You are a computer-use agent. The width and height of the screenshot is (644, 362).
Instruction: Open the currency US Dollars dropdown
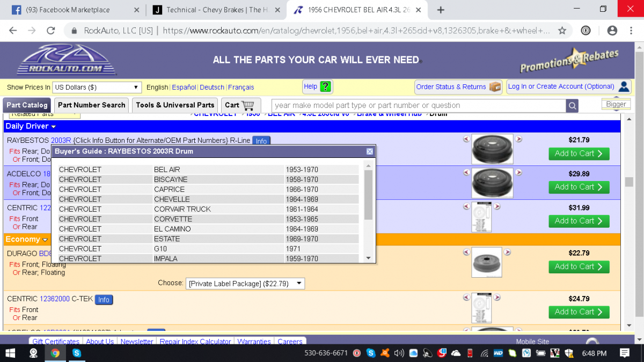coord(97,87)
